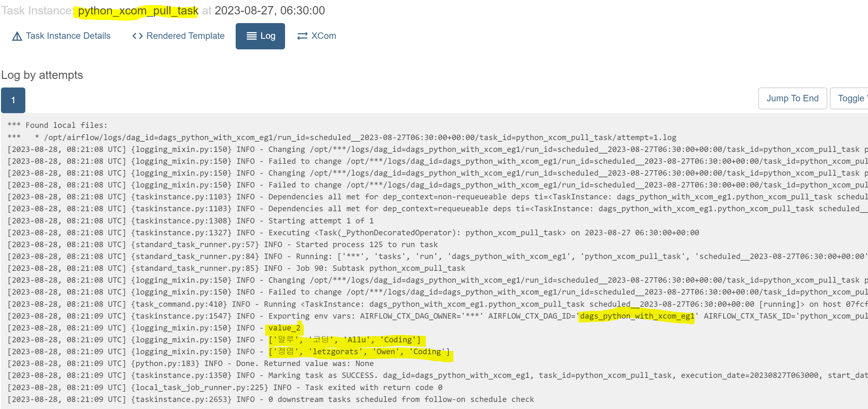
Task: Click the highlighted list containing 'letzgorats', 'Owen'
Action: (x=360, y=352)
